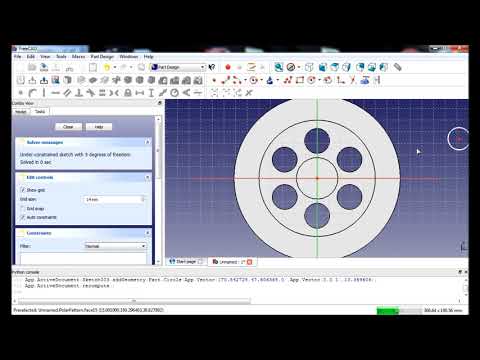The width and height of the screenshot is (480, 360).
Task: Select the create point tool
Action: tap(214, 80)
